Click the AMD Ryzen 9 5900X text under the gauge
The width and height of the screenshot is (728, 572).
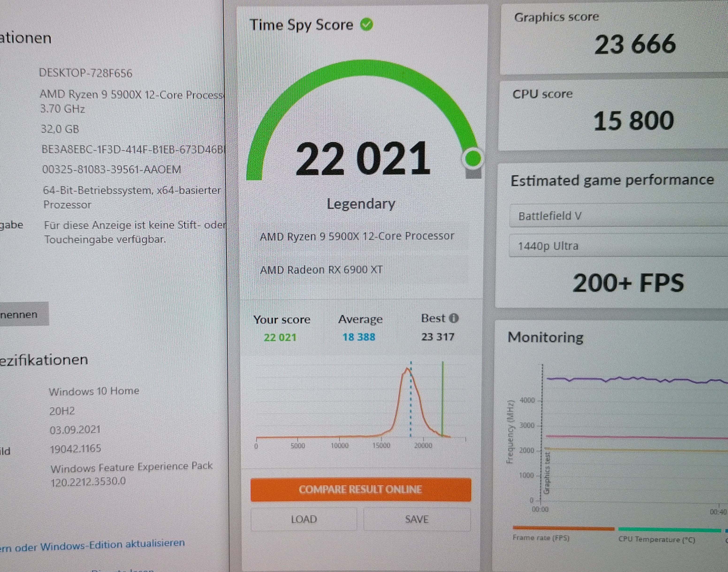[357, 236]
